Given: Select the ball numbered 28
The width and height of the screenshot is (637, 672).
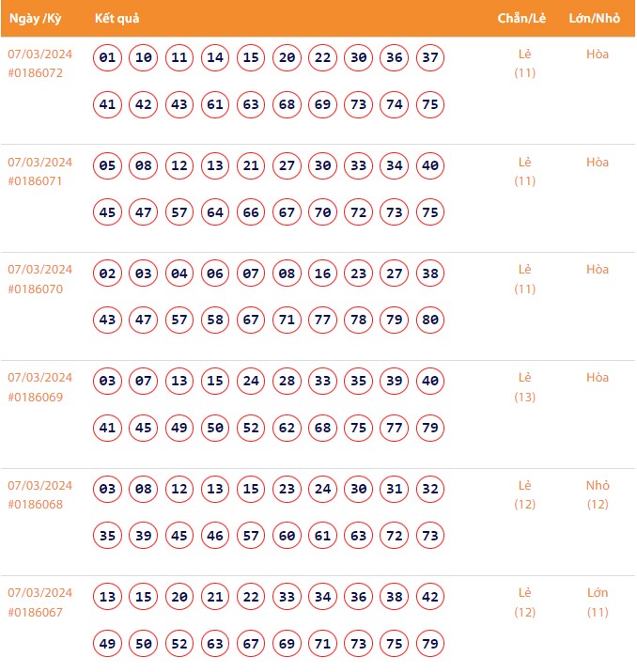Looking at the screenshot, I should pyautogui.click(x=287, y=383).
